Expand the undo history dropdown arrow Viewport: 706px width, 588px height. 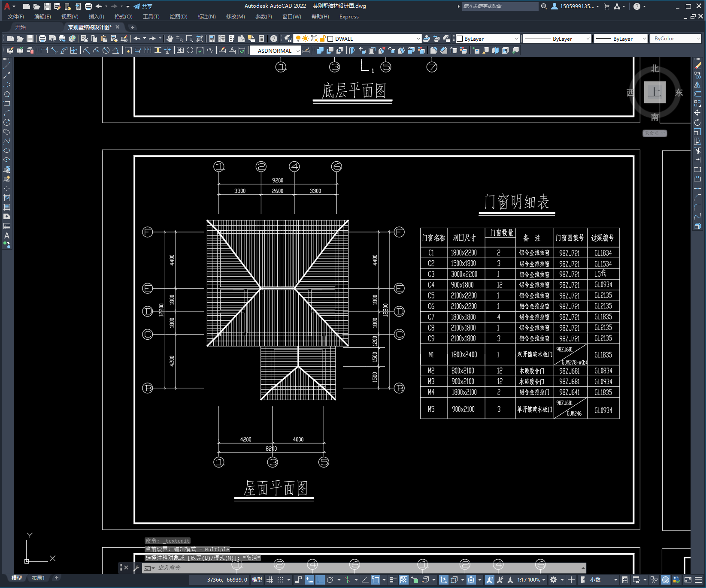pos(145,39)
